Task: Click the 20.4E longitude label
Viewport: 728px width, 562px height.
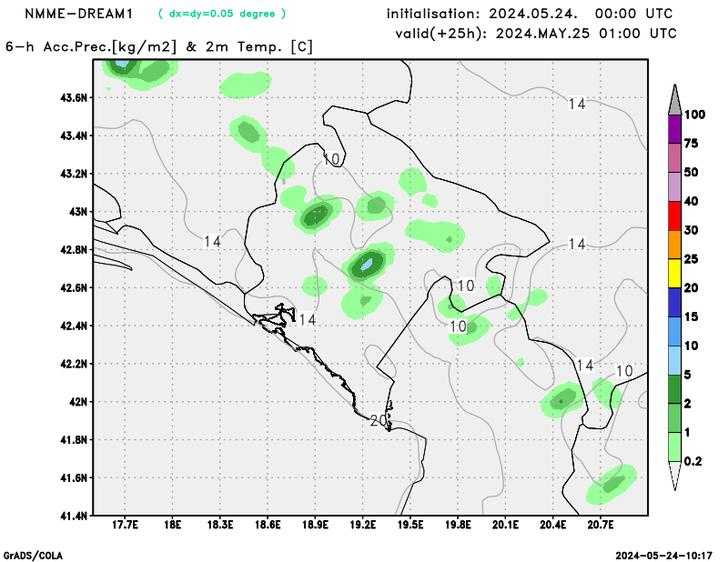Action: pyautogui.click(x=553, y=525)
